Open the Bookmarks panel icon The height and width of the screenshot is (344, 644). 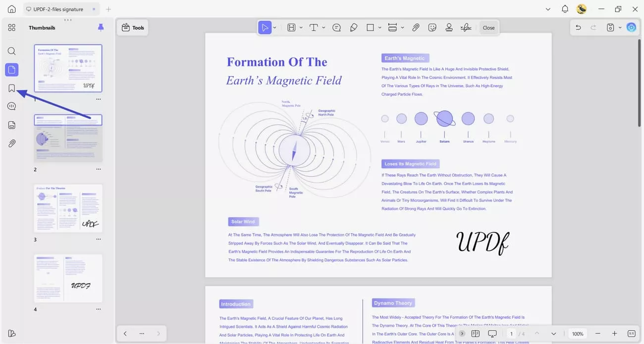click(12, 89)
